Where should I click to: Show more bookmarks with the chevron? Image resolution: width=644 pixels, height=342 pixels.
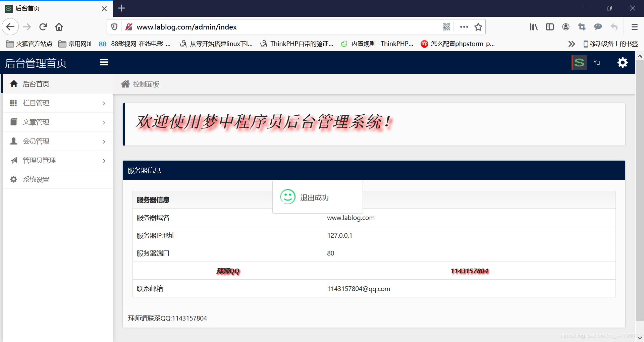click(x=572, y=44)
